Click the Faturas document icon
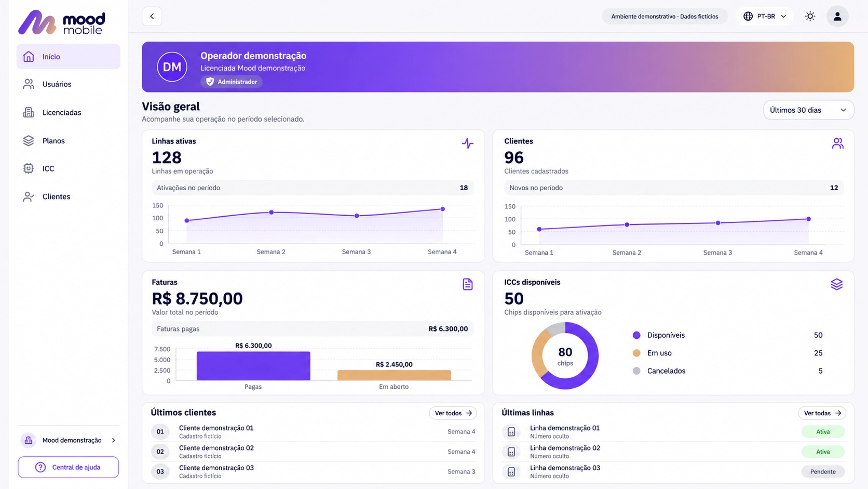 coord(468,284)
